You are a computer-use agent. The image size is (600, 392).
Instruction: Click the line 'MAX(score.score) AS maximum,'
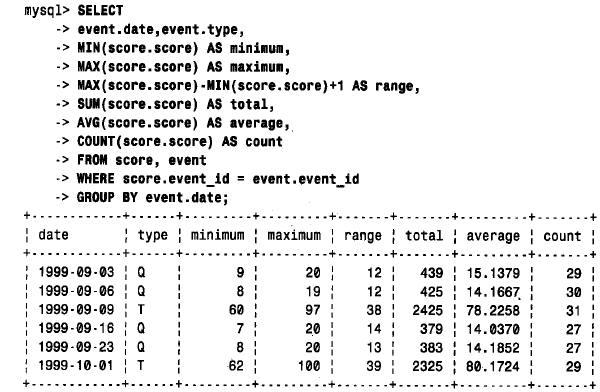click(184, 67)
